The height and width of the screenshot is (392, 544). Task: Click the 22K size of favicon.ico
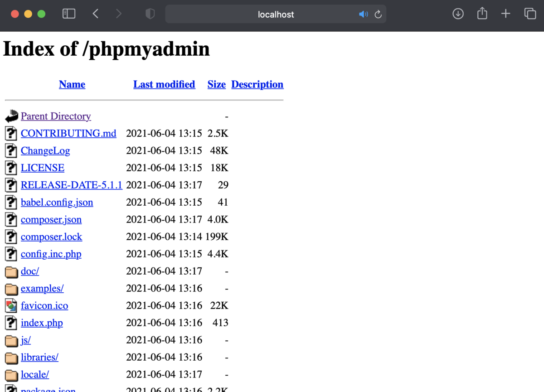219,305
